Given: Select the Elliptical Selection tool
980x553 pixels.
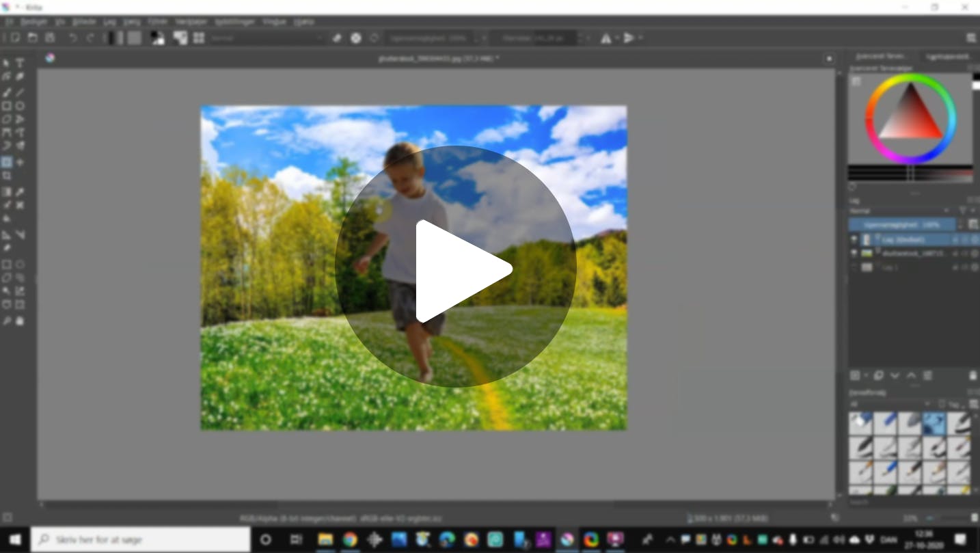Looking at the screenshot, I should pyautogui.click(x=20, y=265).
